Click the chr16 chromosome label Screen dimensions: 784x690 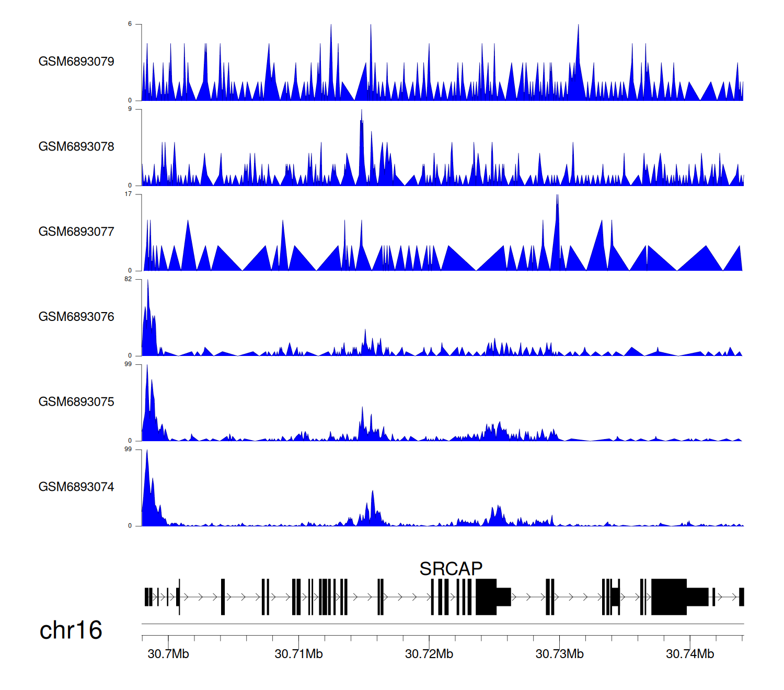(x=71, y=630)
